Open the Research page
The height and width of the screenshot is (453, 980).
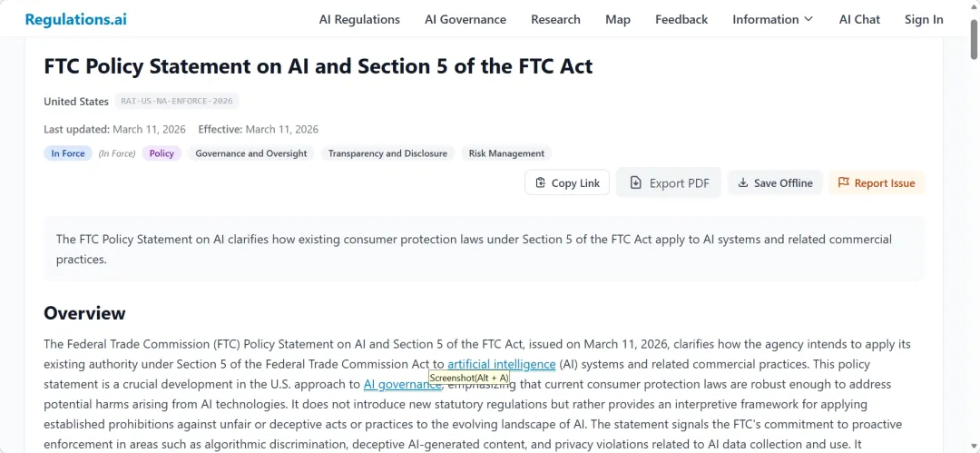click(555, 19)
